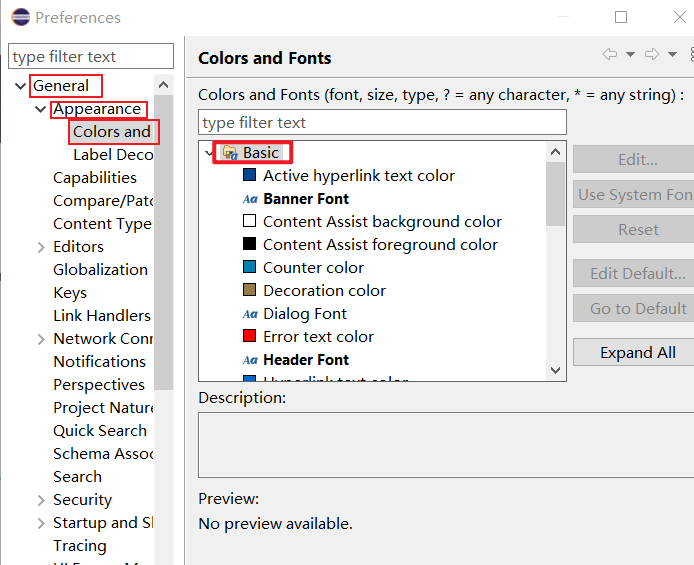Select Capabilities in the tree
This screenshot has width=694, height=565.
(95, 177)
